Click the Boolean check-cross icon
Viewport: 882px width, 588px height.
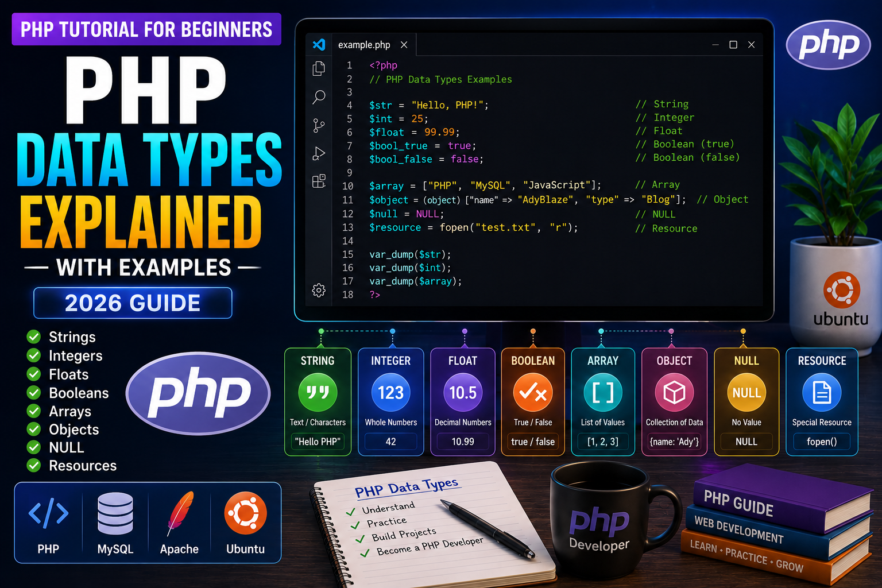pos(533,393)
